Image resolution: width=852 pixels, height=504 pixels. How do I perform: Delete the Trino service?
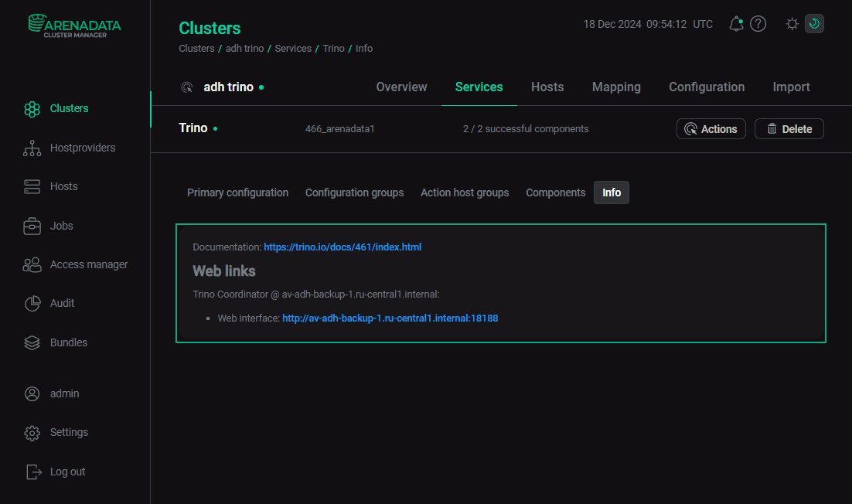pyautogui.click(x=789, y=129)
